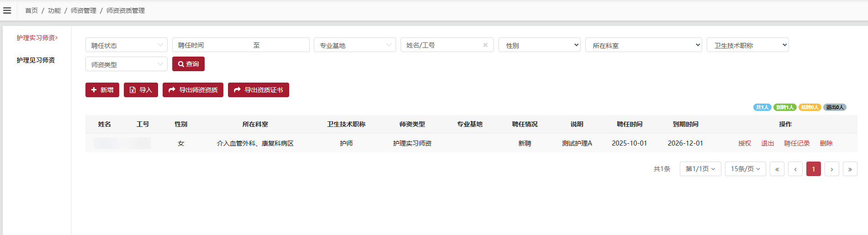Screen dimensions: 868x235
Task: Click the 导出资质证书 export button
Action: [259, 90]
